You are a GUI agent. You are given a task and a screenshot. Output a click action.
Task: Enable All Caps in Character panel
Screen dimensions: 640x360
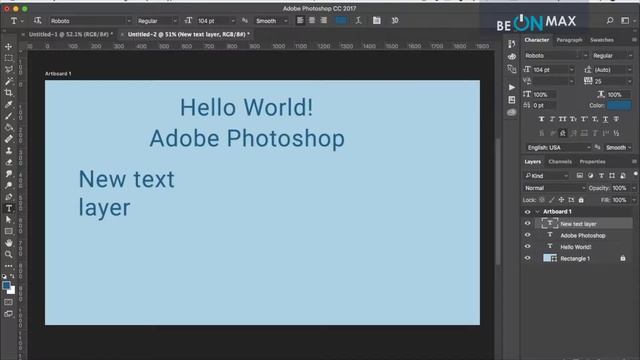point(562,119)
